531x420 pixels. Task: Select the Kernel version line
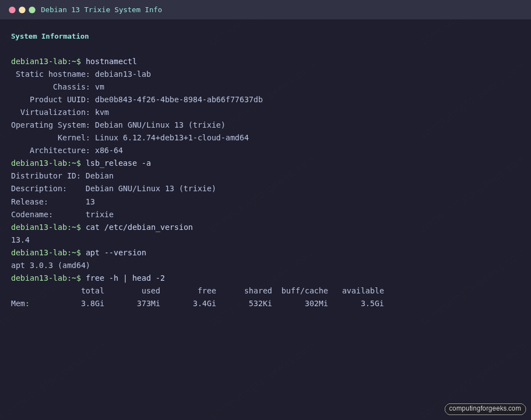tap(166, 138)
